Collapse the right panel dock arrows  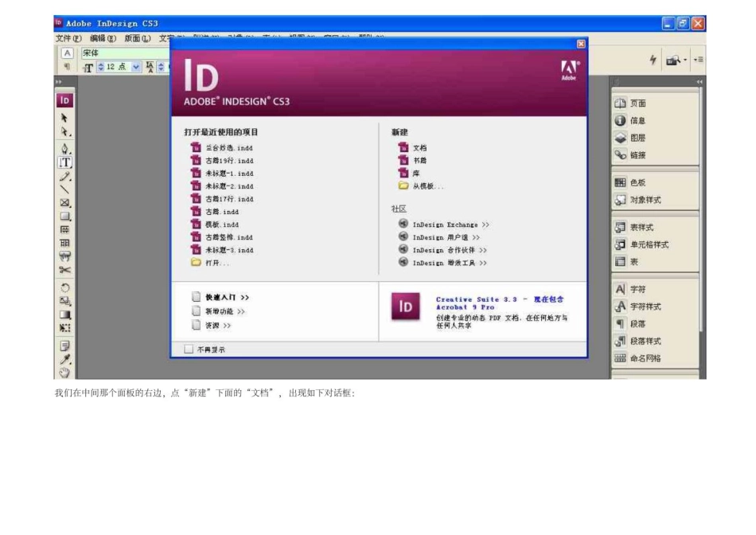(699, 82)
